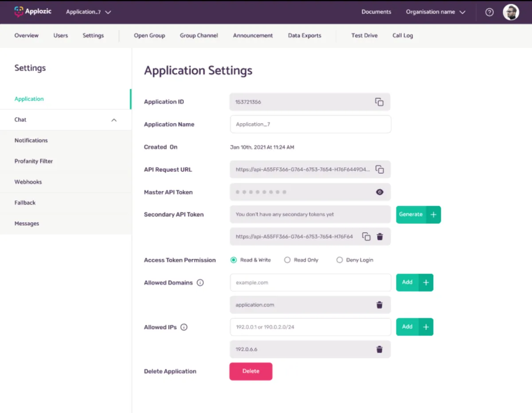Screen dimensions: 532x413
Task: Open the Settings tab
Action: (x=93, y=35)
